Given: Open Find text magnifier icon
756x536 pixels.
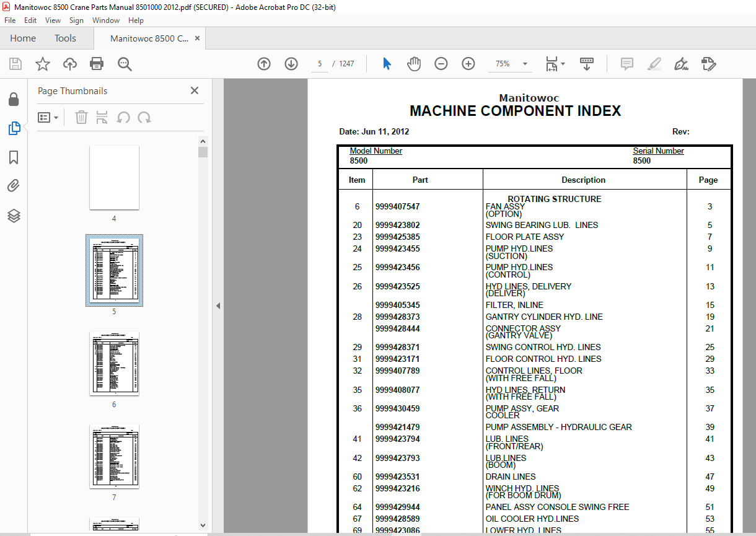Looking at the screenshot, I should [125, 64].
